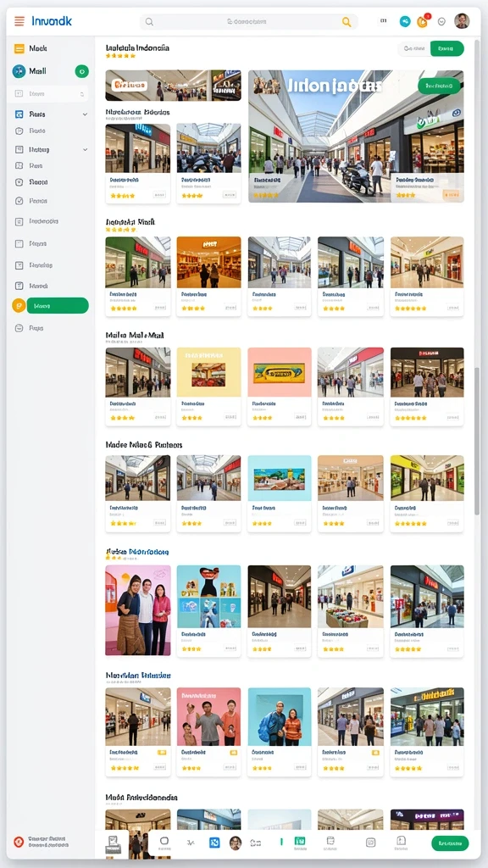Click the teal circular icon in top bar
Screen dimensions: 488x868
[405, 21]
